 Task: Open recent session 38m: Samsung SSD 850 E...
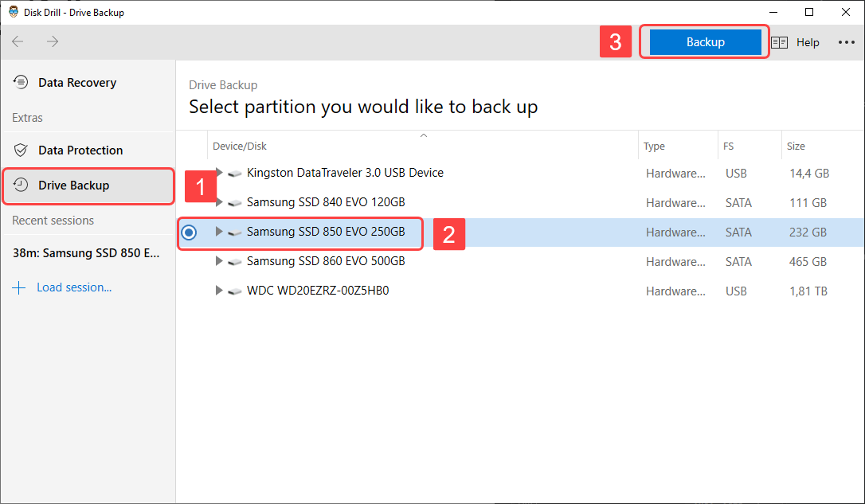tap(86, 253)
